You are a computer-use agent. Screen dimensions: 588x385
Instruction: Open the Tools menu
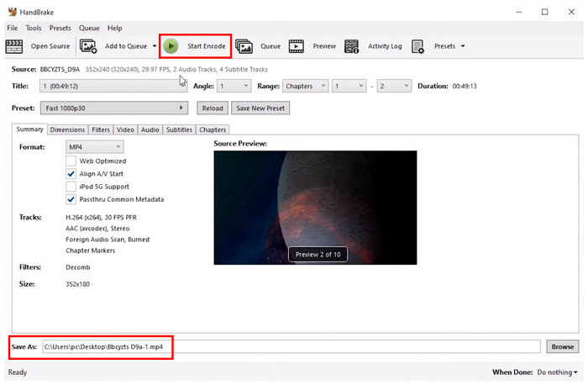[33, 28]
